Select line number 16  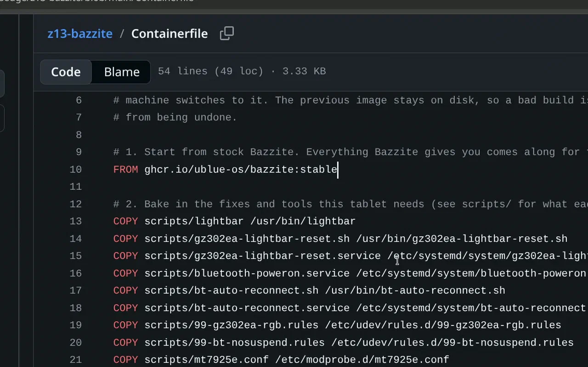[x=76, y=273]
